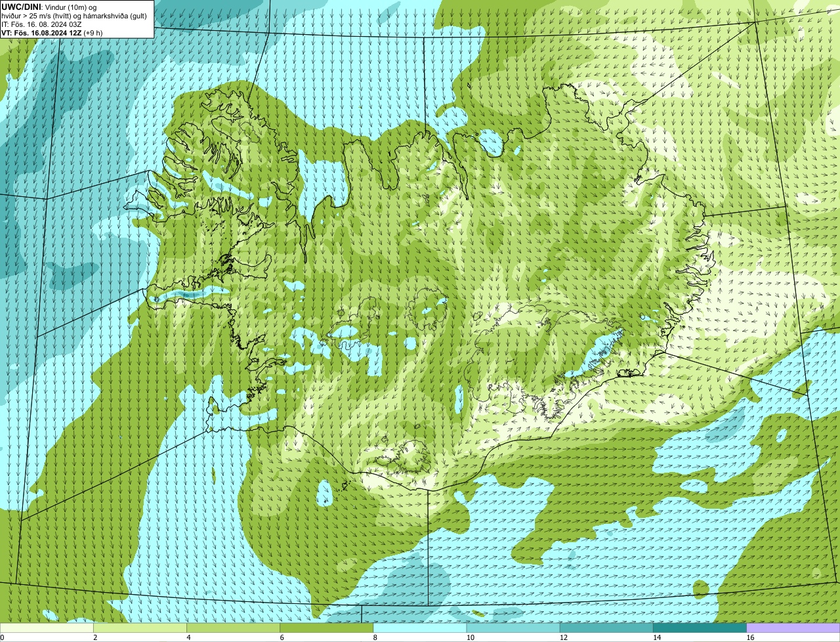Select the 6–8 m/s olive green legend swatch
Image resolution: width=840 pixels, height=642 pixels.
(327, 628)
